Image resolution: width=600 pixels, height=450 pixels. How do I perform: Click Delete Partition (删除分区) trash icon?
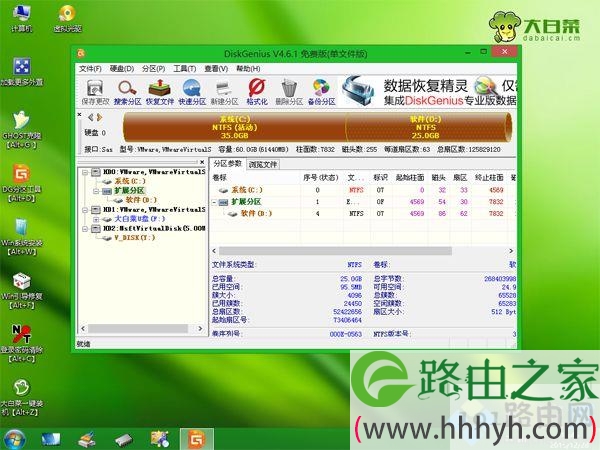(289, 92)
